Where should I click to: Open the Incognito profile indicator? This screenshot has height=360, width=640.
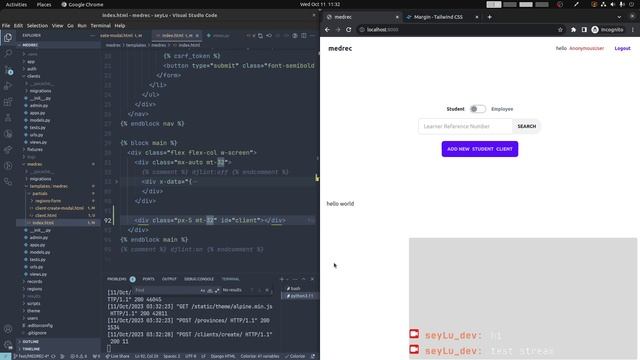coord(608,30)
